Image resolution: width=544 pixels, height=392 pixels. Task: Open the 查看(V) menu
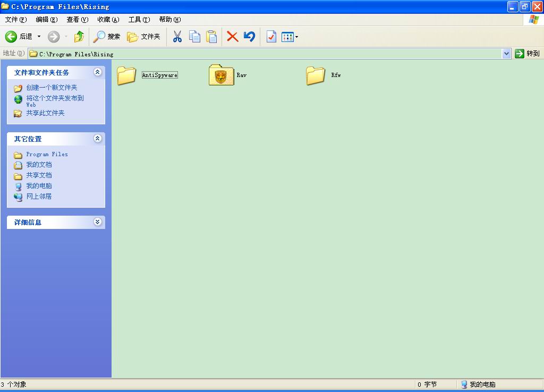click(x=78, y=20)
